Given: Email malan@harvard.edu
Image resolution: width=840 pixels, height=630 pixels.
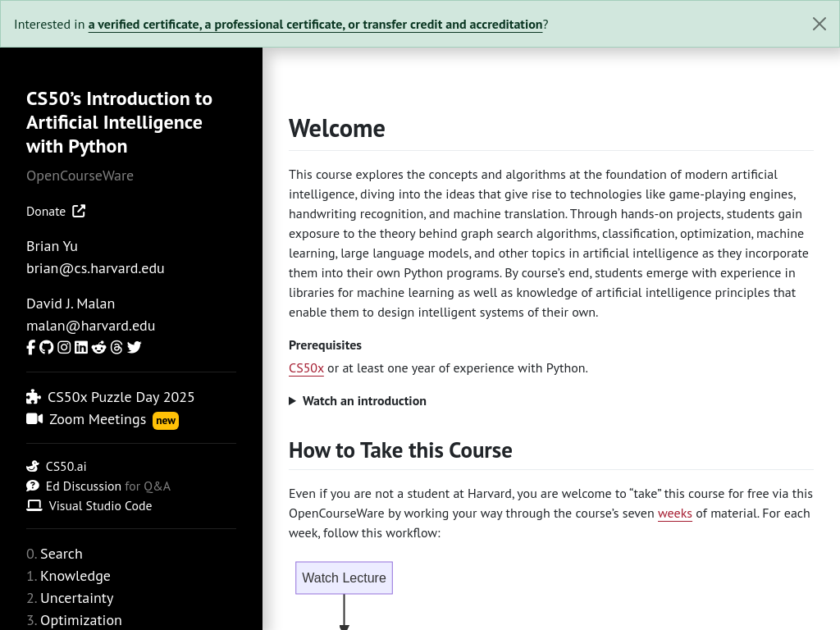Looking at the screenshot, I should click(90, 326).
